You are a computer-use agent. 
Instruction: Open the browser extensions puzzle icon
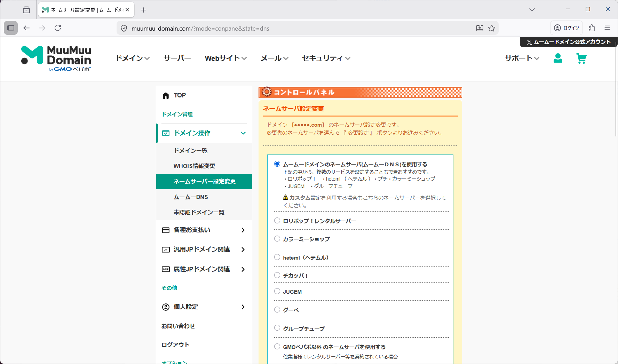tap(592, 28)
